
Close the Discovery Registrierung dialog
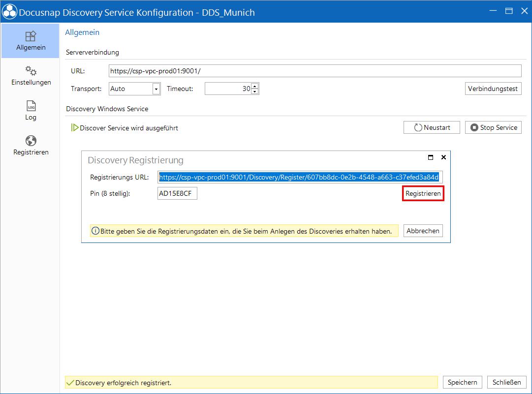click(x=443, y=157)
